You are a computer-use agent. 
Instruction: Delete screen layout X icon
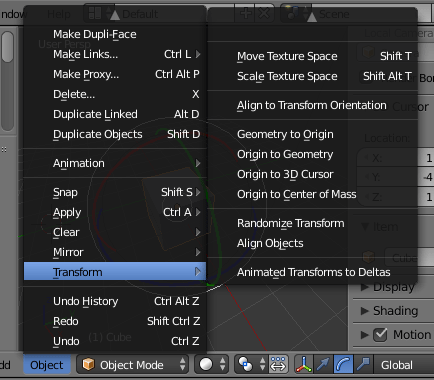[264, 14]
